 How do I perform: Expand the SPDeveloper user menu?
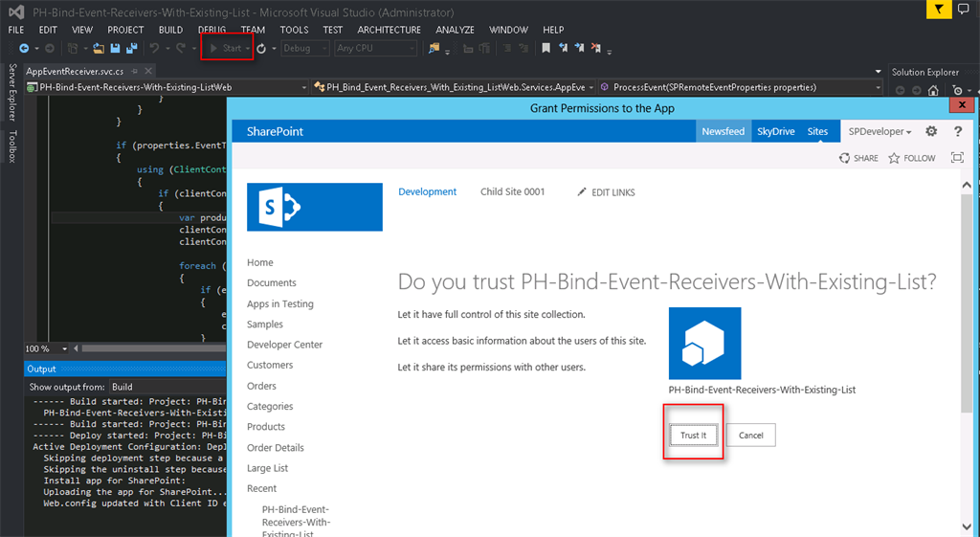pos(880,131)
